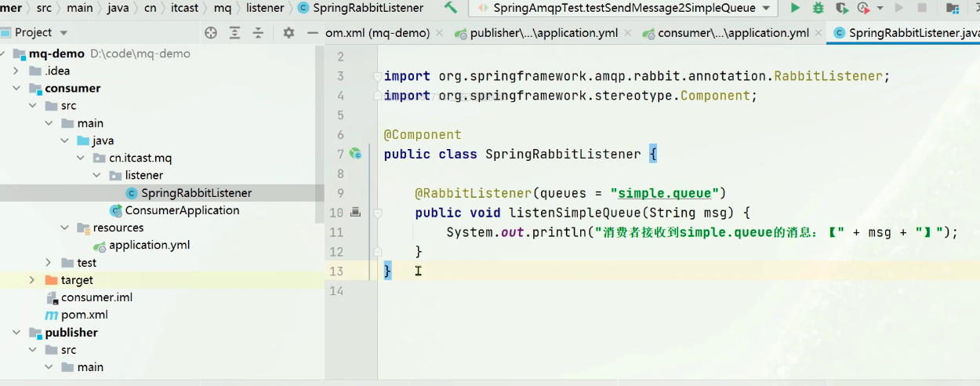Open the project structure icon in toolbar
This screenshot has width=980, height=386.
pos(953,8)
